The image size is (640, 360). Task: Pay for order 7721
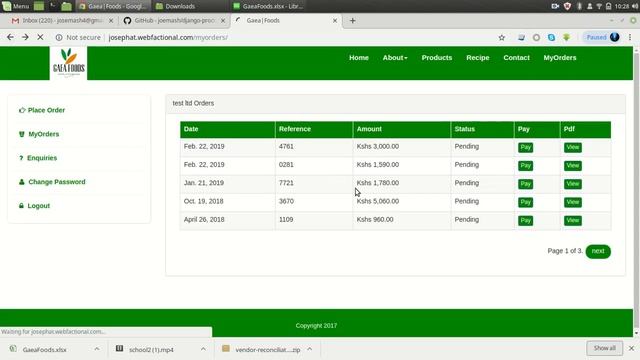525,184
